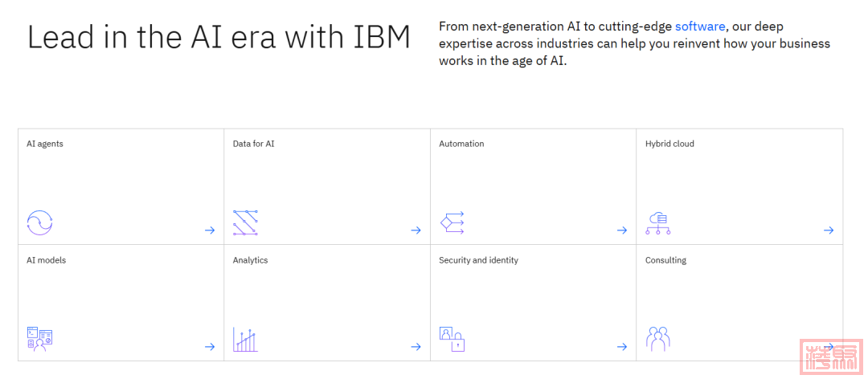This screenshot has width=868, height=379.
Task: Click the arrow in Security and identity card
Action: [x=621, y=347]
